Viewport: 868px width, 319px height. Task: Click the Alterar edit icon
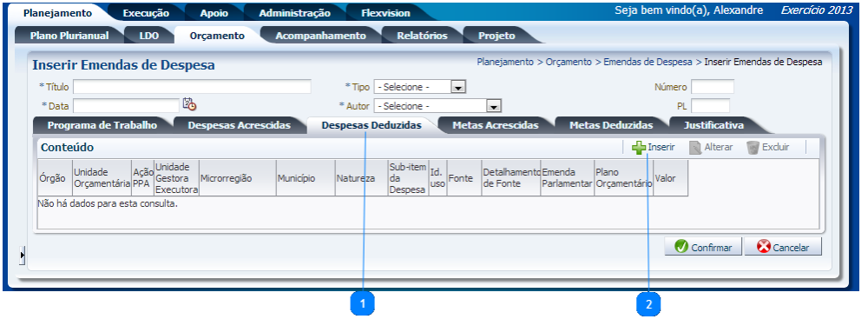coord(695,148)
